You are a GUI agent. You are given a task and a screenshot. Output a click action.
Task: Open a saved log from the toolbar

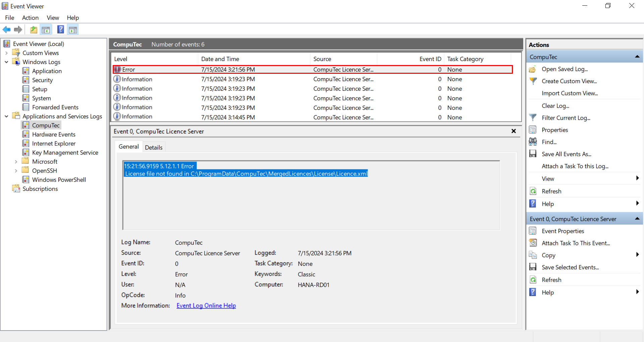33,30
